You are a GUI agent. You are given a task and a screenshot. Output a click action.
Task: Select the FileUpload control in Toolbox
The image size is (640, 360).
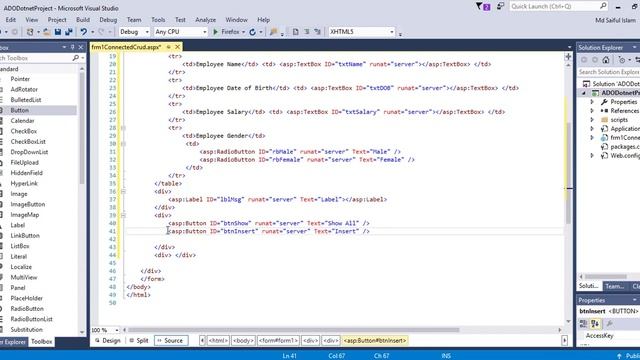click(24, 162)
